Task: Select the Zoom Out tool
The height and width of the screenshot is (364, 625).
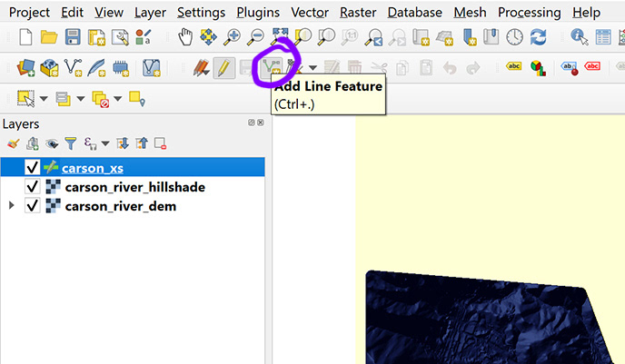Action: (255, 37)
